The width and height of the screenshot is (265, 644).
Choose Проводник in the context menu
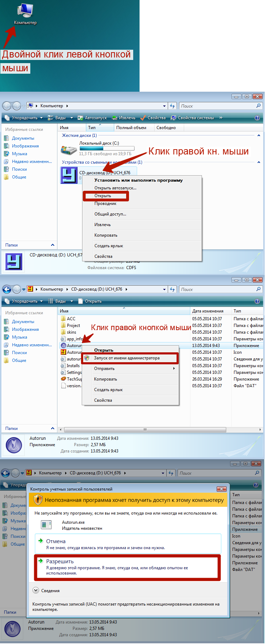point(105,203)
